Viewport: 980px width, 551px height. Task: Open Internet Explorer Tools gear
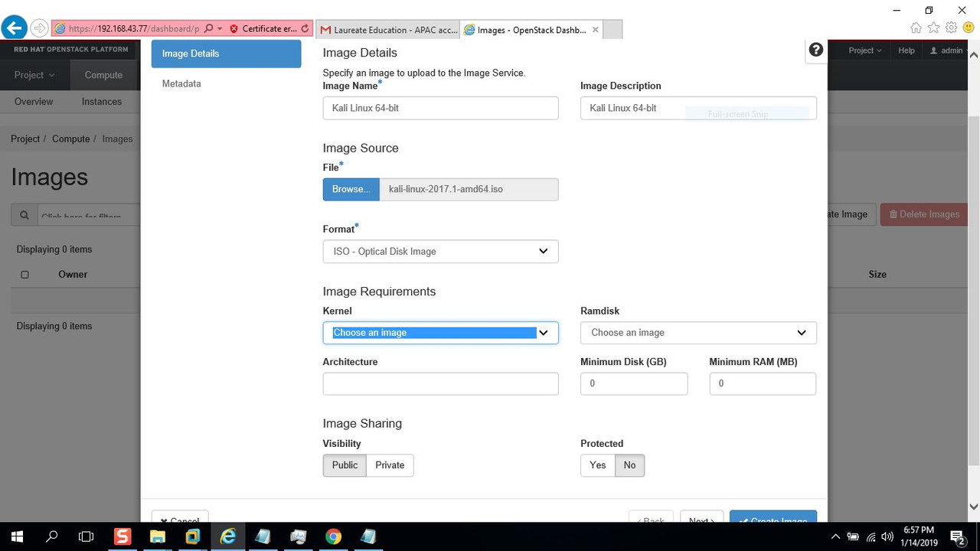coord(951,28)
